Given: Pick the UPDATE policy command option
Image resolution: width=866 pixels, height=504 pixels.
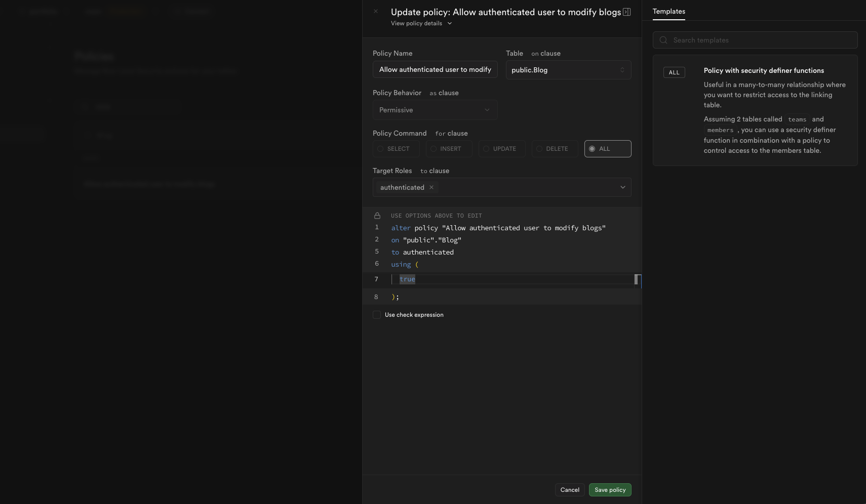Looking at the screenshot, I should tap(502, 149).
